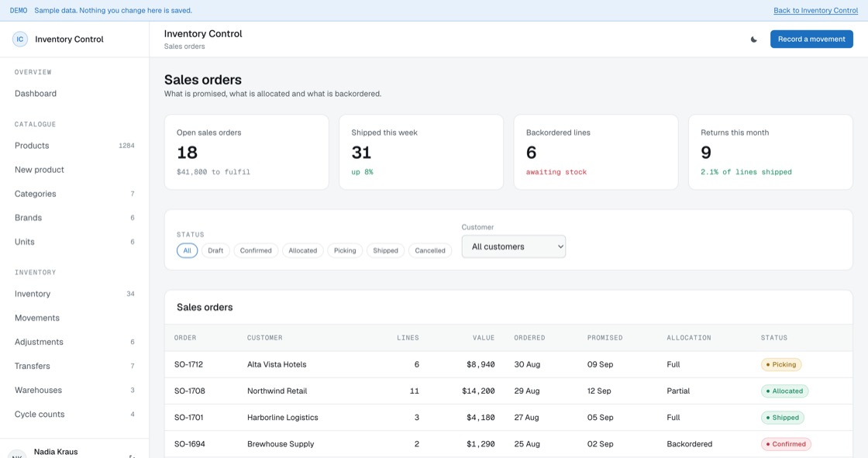Click the Brewhouse Supply customer cell
The image size is (868, 458).
coord(281,444)
